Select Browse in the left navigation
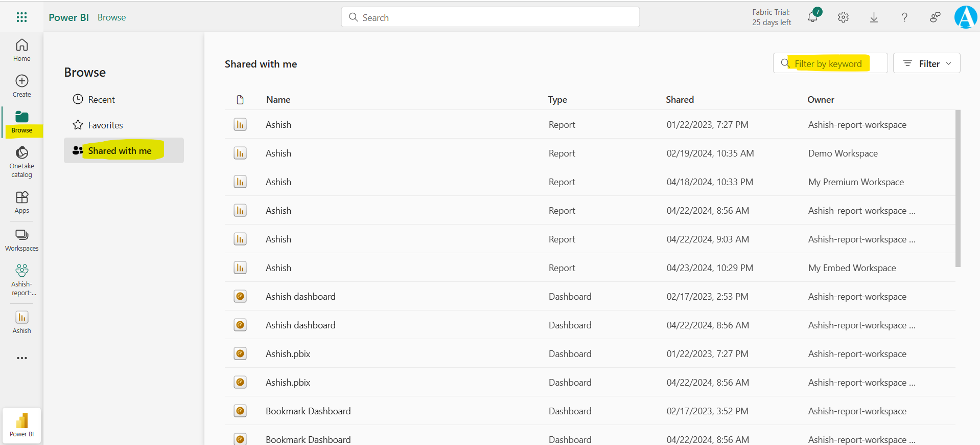This screenshot has height=445, width=980. [21, 122]
